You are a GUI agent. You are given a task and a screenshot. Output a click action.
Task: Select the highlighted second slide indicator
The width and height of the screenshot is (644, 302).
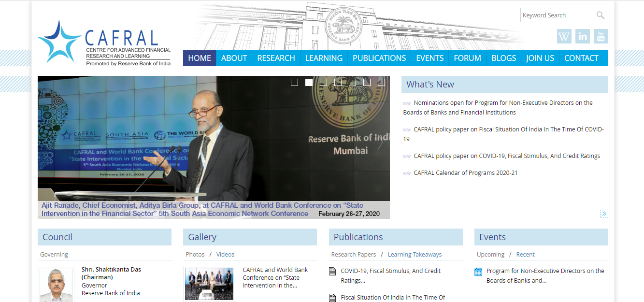pos(309,83)
